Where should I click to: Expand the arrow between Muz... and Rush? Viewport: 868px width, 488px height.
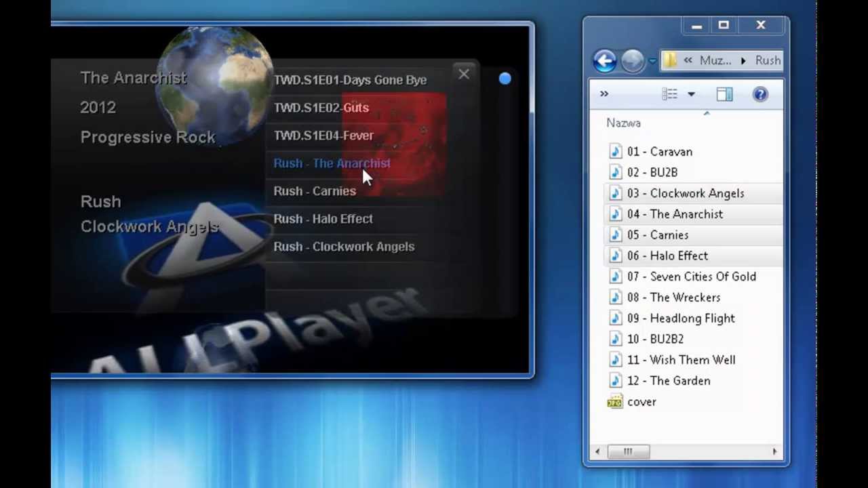[x=743, y=60]
